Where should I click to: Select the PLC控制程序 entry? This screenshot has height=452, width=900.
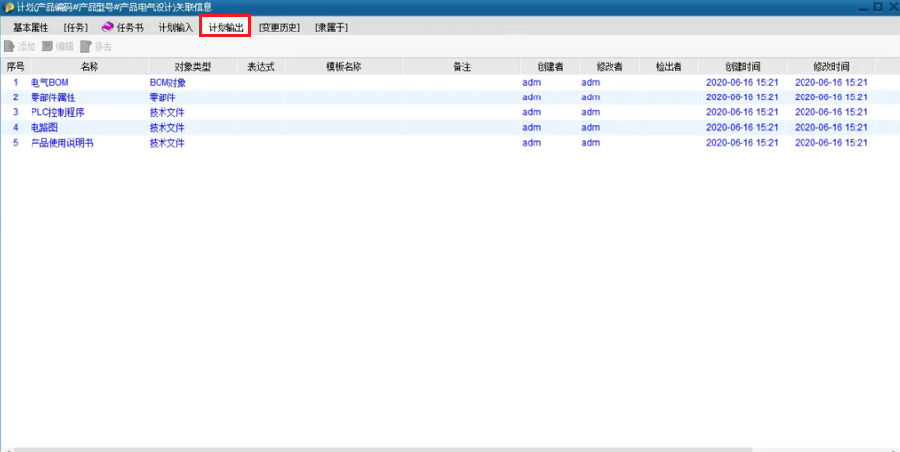[58, 112]
